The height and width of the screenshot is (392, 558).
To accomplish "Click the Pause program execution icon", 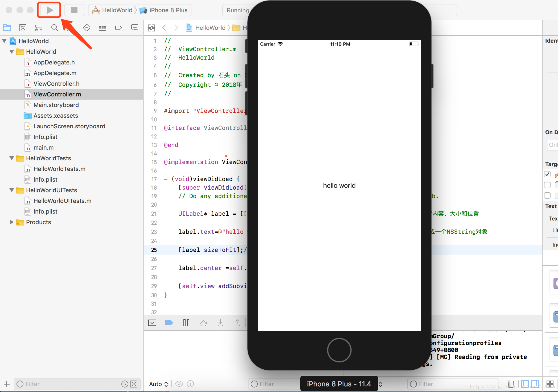I will (x=186, y=323).
